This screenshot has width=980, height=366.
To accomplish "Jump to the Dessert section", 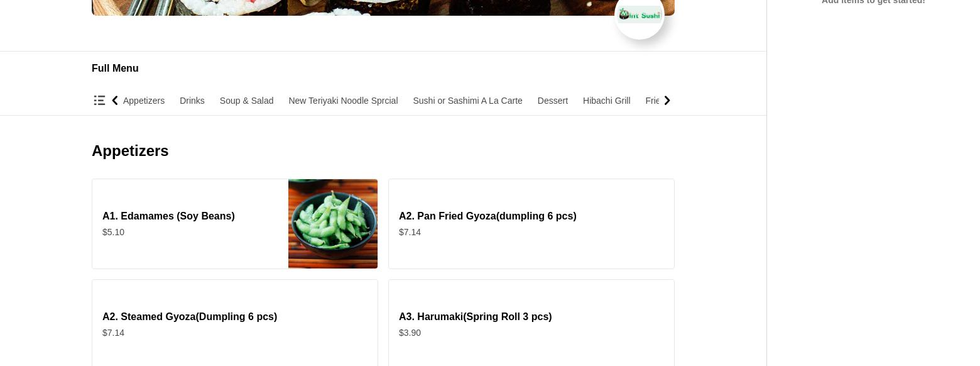I will (x=553, y=101).
